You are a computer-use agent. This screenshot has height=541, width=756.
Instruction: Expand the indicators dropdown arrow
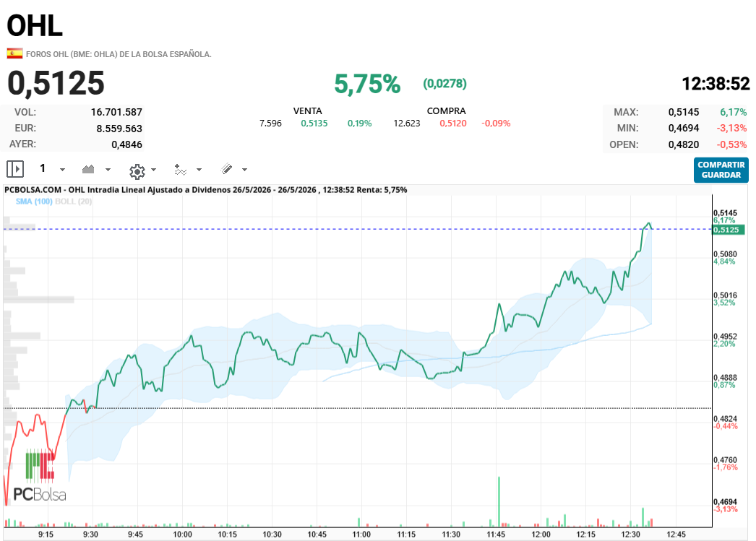point(199,170)
